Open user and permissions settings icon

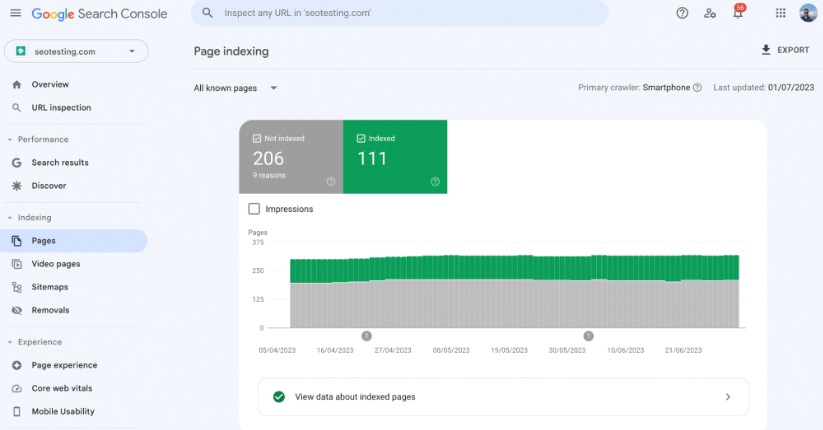710,13
